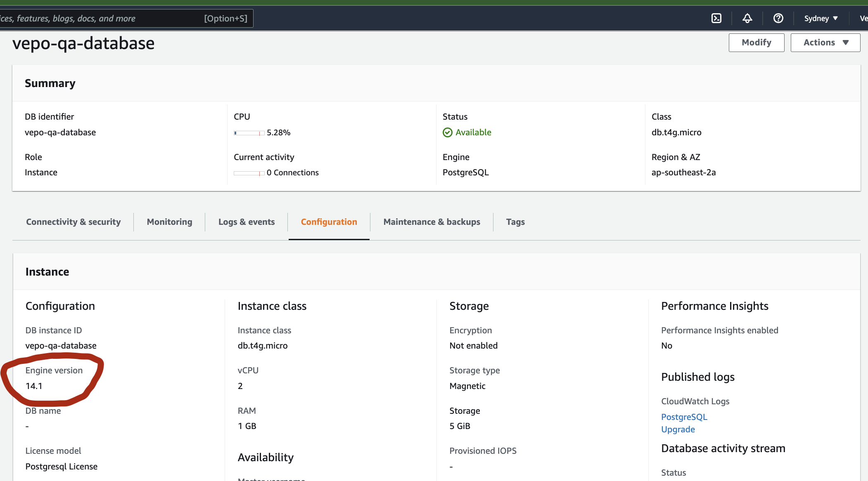Click the Modify button
Viewport: 868px width, 481px height.
click(757, 42)
